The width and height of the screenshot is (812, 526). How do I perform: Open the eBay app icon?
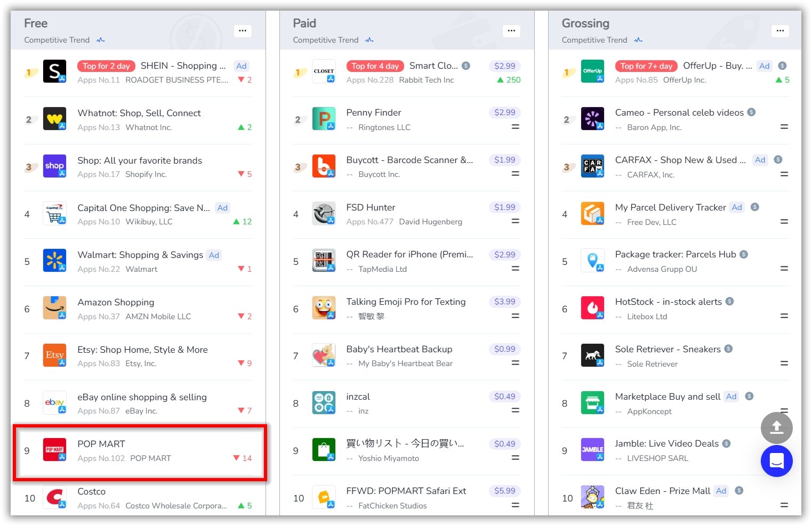[54, 403]
